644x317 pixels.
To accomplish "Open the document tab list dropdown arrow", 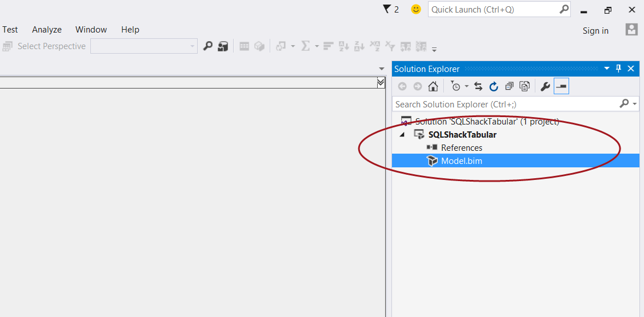I will [x=382, y=69].
